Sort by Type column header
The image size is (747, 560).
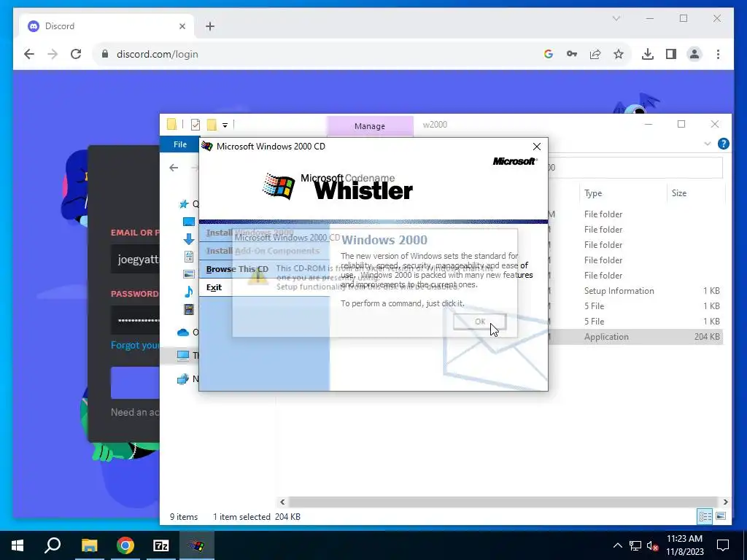[593, 193]
